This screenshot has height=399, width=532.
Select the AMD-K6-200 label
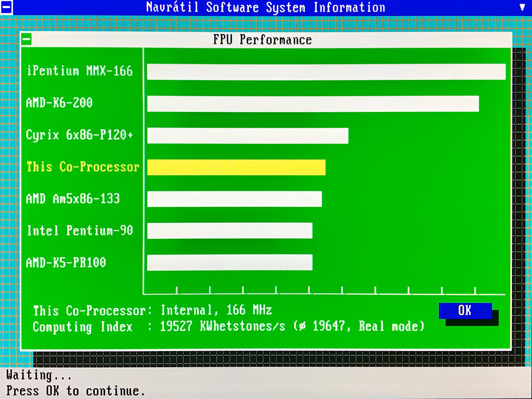pyautogui.click(x=59, y=102)
